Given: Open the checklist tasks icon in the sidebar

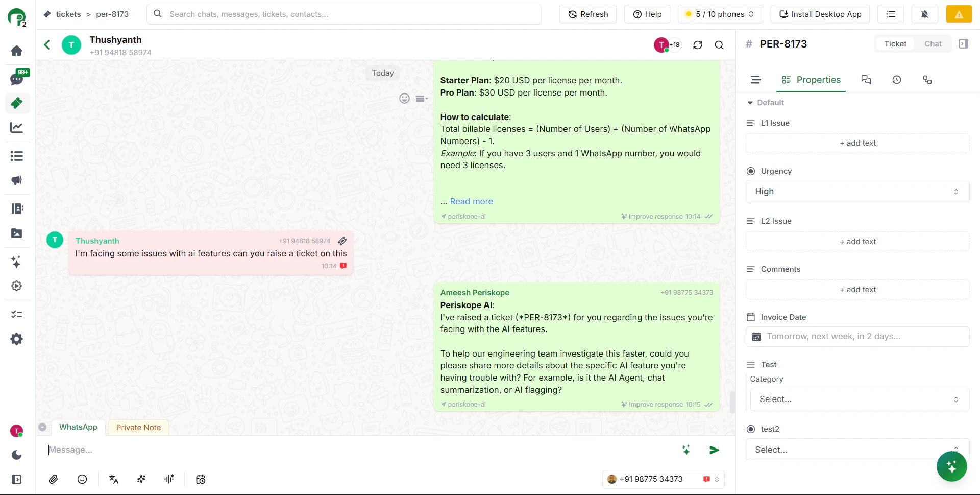Looking at the screenshot, I should point(16,314).
